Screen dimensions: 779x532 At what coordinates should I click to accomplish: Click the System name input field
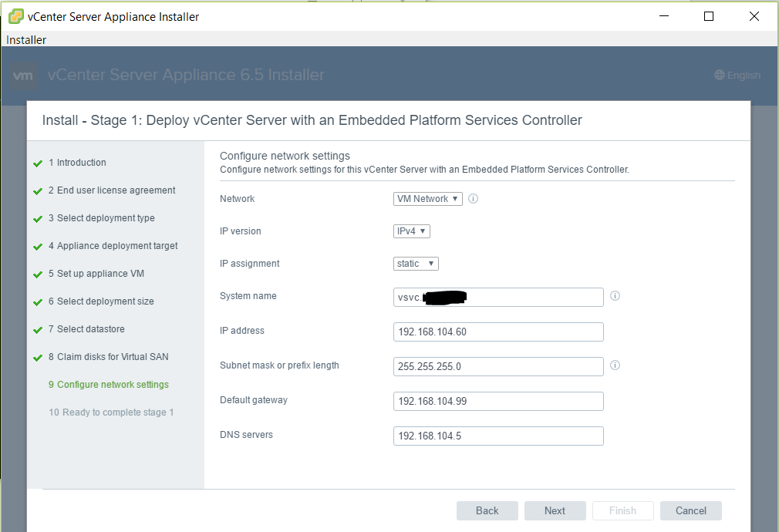498,297
